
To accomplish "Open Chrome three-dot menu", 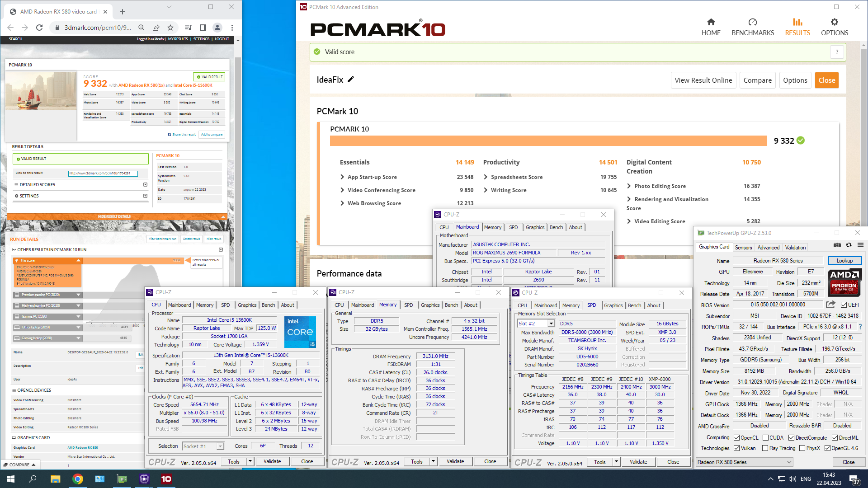I will point(232,28).
